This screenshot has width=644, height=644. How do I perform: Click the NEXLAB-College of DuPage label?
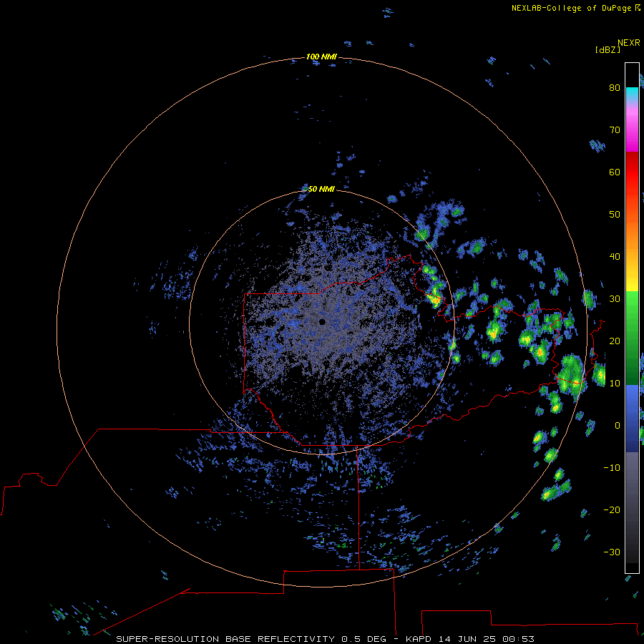[x=571, y=8]
